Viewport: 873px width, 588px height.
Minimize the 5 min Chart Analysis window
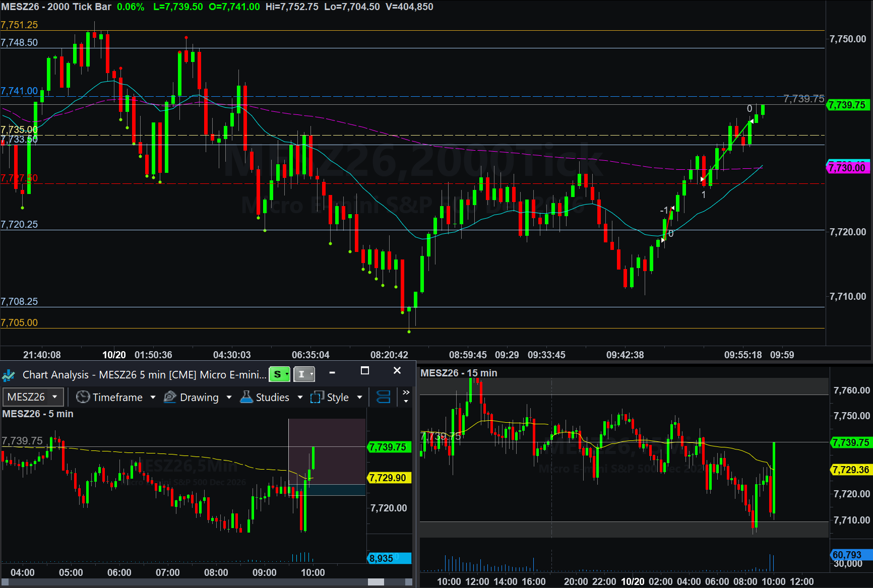point(332,372)
